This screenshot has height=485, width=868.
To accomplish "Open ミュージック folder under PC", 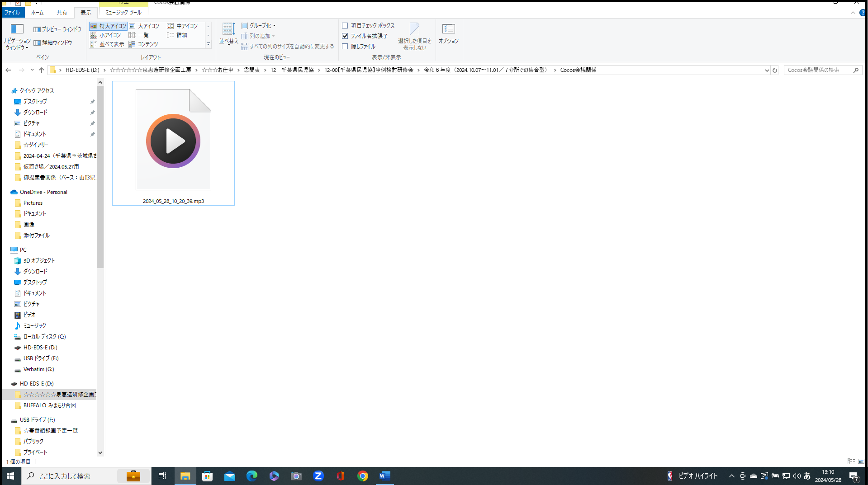I will (x=35, y=326).
